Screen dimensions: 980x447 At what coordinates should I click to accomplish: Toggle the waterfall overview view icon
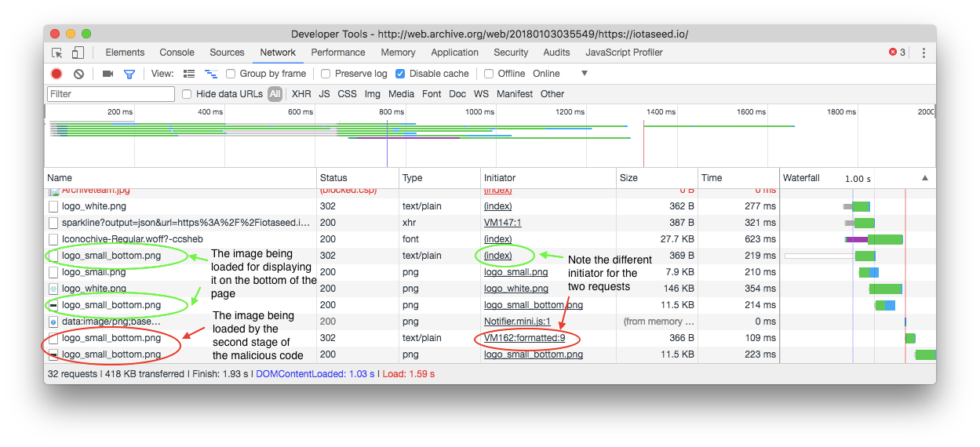point(210,74)
